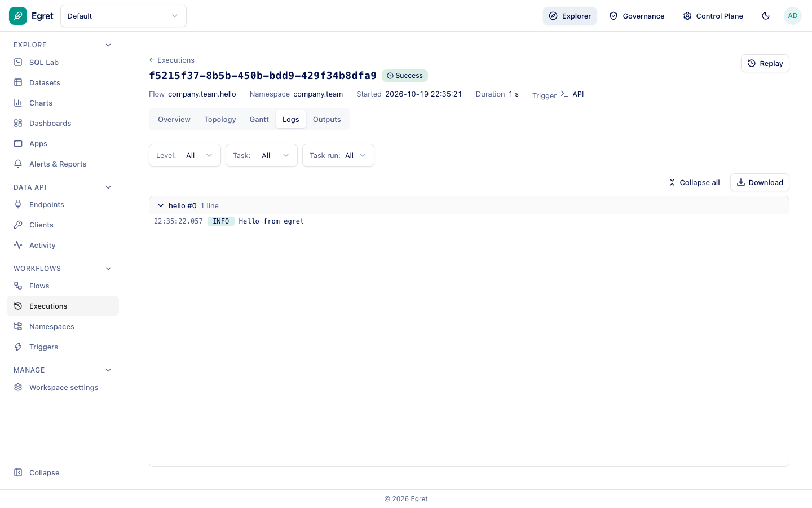Open the Task run filter dropdown

(x=338, y=155)
